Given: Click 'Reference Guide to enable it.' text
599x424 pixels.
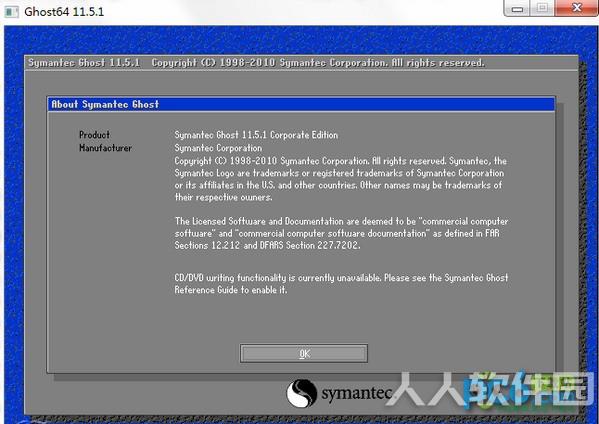Looking at the screenshot, I should pyautogui.click(x=231, y=290).
